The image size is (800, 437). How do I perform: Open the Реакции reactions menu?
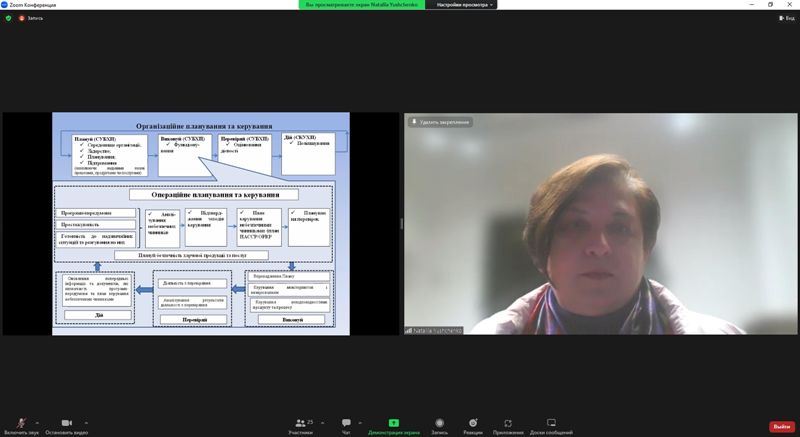click(x=472, y=424)
